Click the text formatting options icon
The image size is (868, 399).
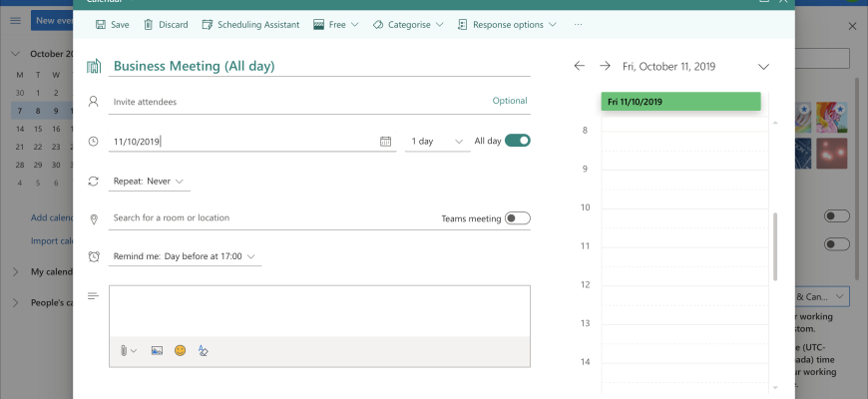click(x=204, y=350)
